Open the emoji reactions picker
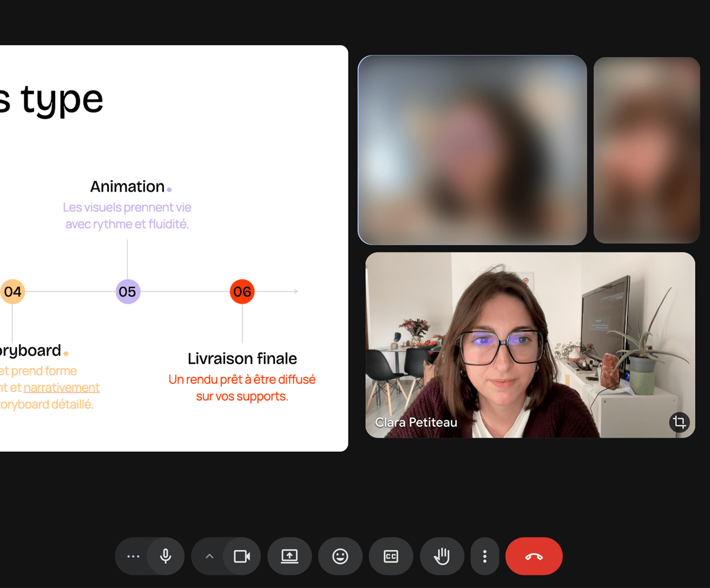 340,556
